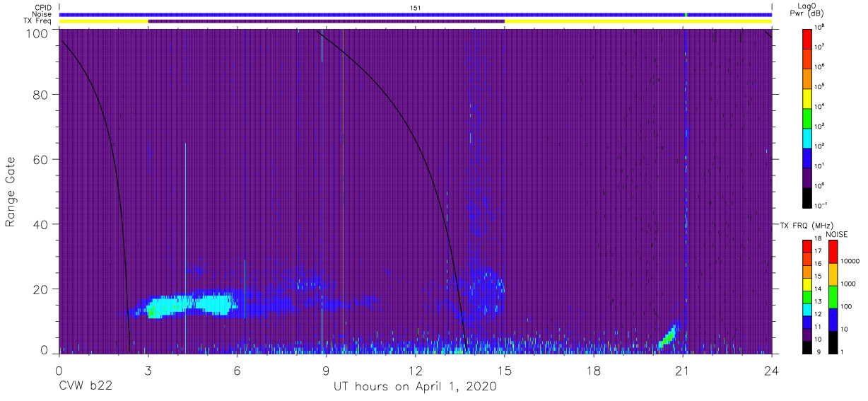Click the y-axis tick label 20
Screen dimensions: 868x401
(40, 289)
